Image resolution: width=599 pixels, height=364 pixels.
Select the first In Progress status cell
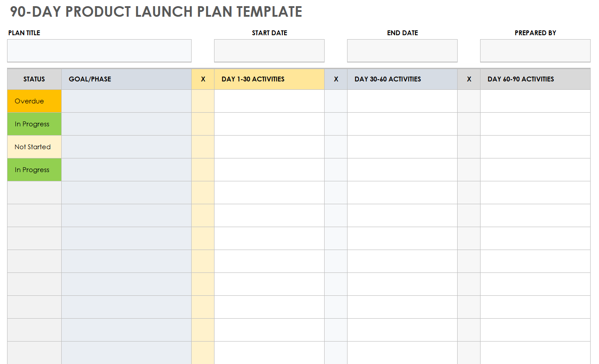(x=34, y=124)
